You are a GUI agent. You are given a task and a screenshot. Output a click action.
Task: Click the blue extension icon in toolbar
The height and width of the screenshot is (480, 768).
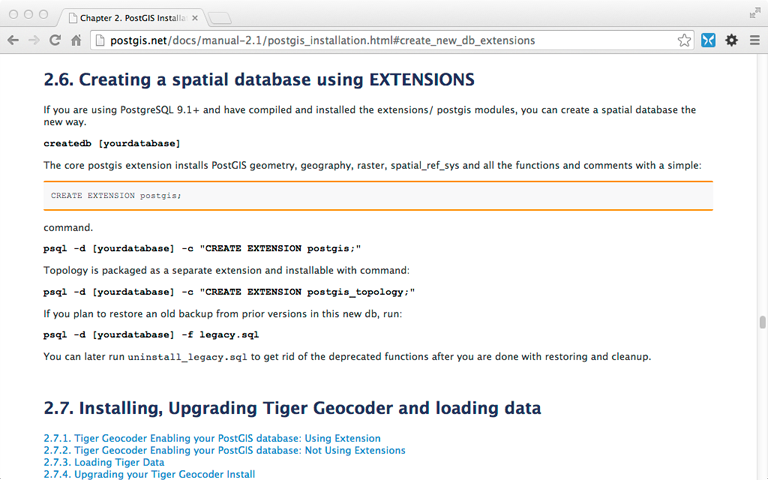tap(708, 40)
